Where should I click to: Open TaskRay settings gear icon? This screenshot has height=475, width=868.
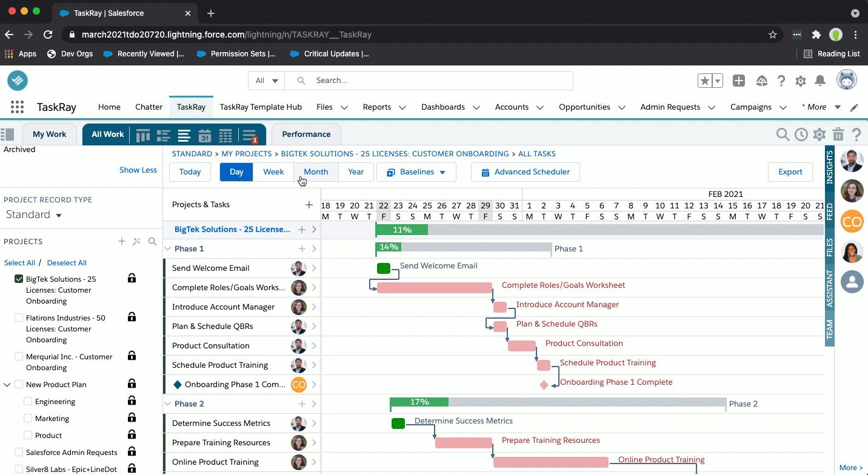tap(820, 135)
